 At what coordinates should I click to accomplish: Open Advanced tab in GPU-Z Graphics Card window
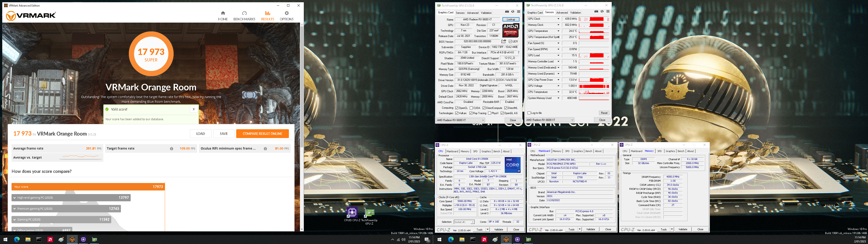(x=472, y=13)
